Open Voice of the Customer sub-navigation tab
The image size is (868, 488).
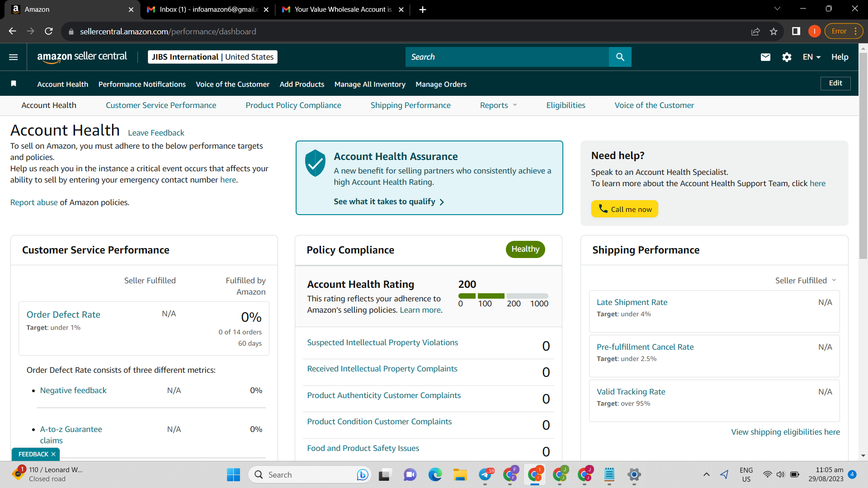coord(654,105)
